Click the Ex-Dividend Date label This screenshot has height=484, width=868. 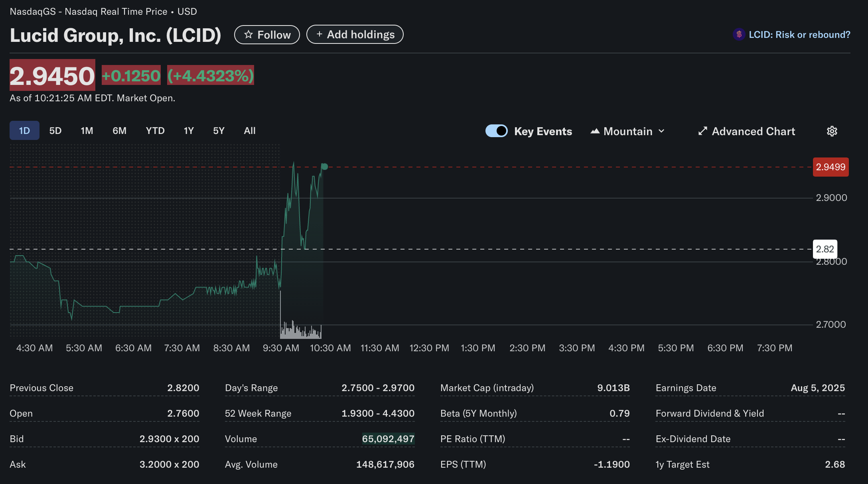click(x=693, y=439)
